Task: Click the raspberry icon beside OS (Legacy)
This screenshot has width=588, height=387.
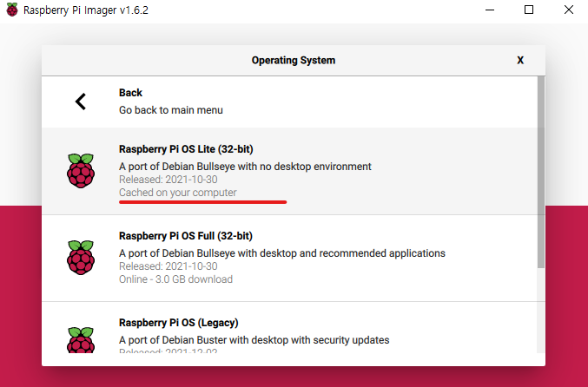Action: (x=81, y=340)
